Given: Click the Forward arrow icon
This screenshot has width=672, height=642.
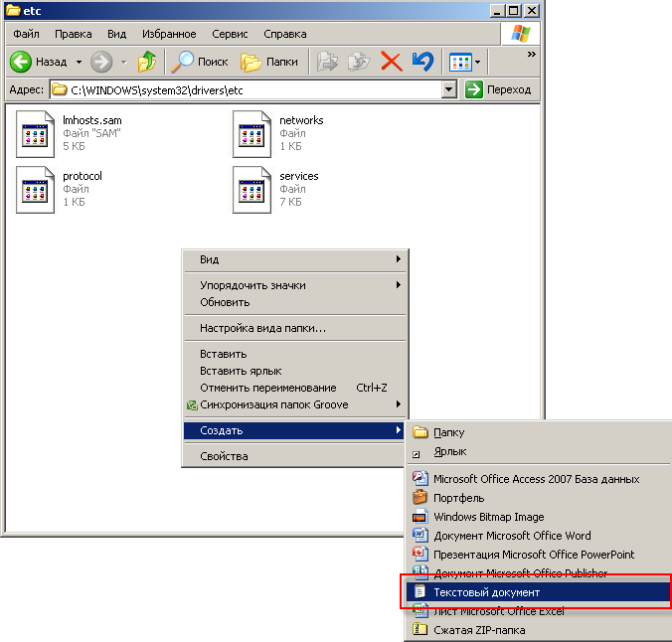Looking at the screenshot, I should pyautogui.click(x=101, y=62).
